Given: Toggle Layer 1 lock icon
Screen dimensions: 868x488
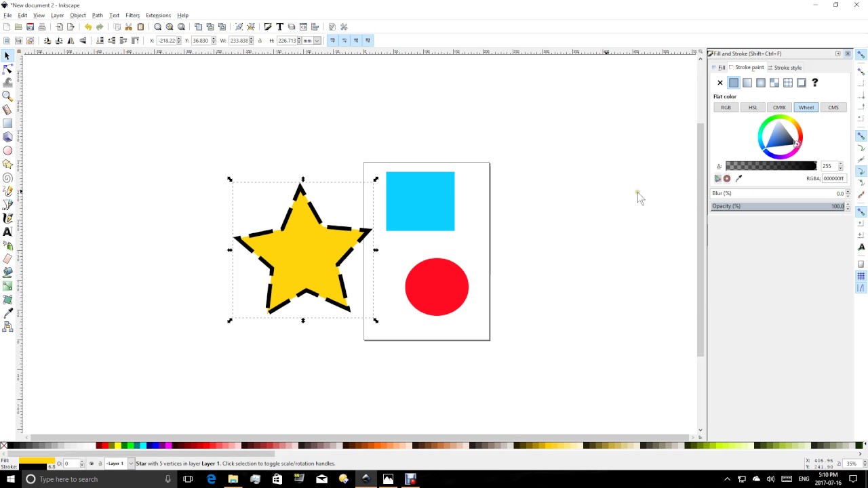Looking at the screenshot, I should tap(100, 464).
